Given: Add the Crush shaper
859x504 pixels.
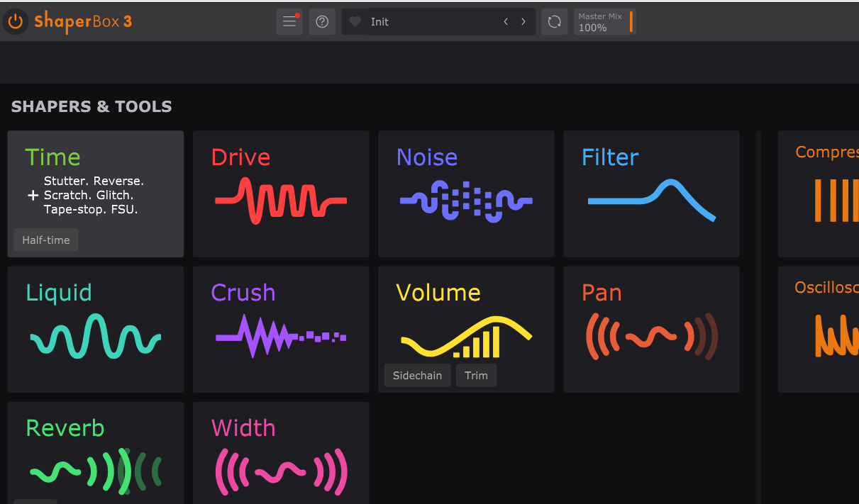Looking at the screenshot, I should tap(281, 329).
